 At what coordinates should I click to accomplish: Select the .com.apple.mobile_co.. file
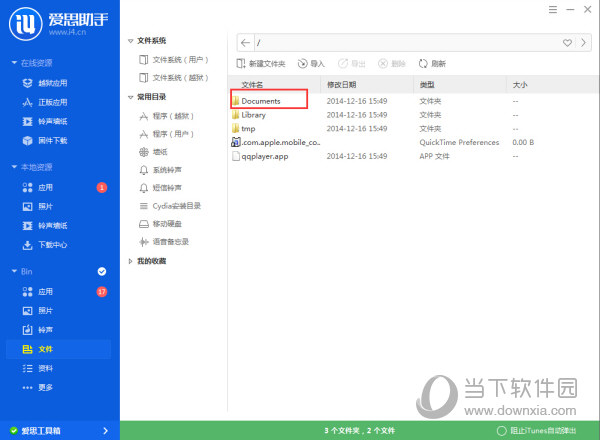(276, 143)
